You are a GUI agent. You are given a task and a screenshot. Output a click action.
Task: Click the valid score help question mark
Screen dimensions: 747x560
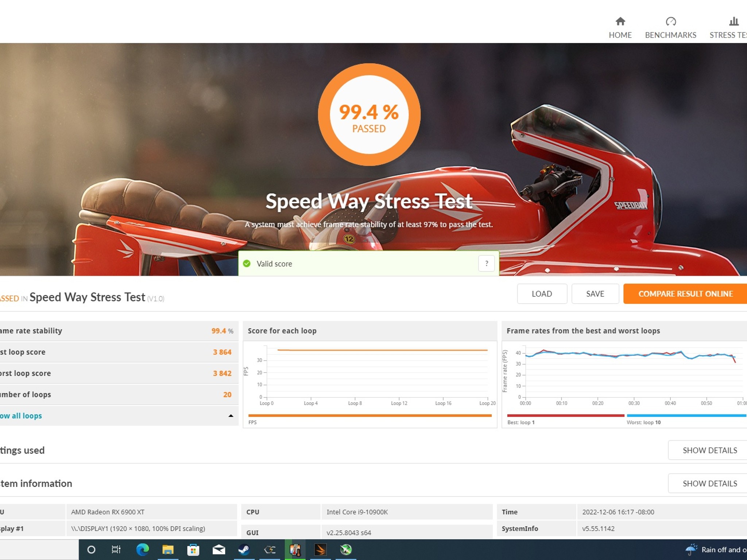pos(486,263)
